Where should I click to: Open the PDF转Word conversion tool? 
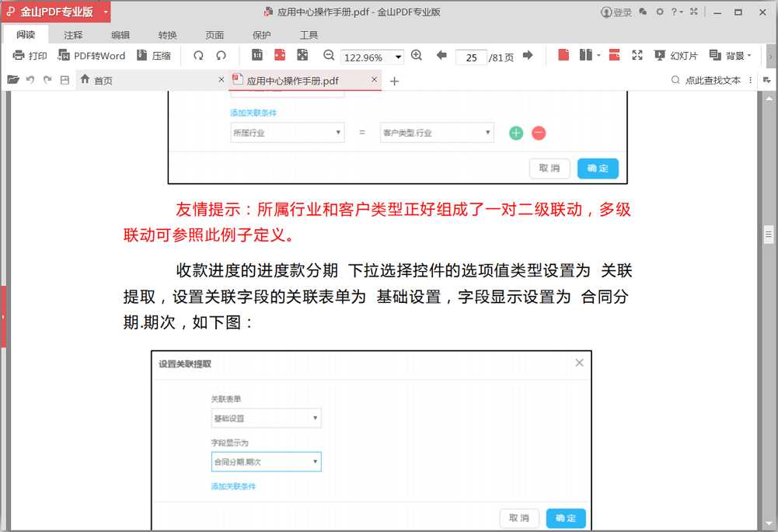tap(92, 55)
